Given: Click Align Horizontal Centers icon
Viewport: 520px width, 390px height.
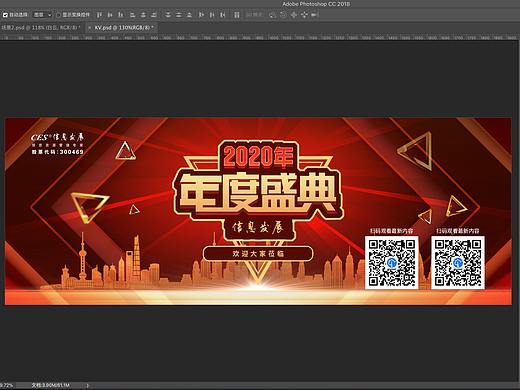Looking at the screenshot, I should [143, 15].
